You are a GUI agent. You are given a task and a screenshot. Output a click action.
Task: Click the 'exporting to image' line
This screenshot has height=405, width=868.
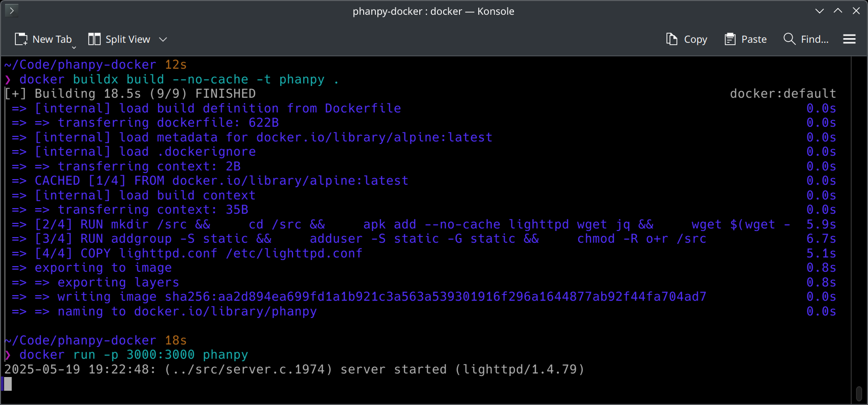pyautogui.click(x=92, y=268)
